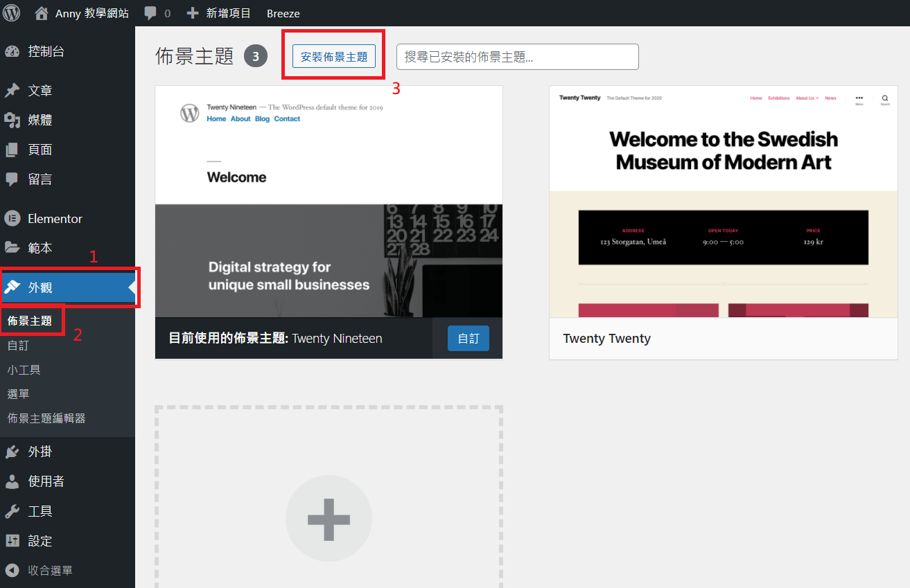Click the 媒體 media icon in sidebar
This screenshot has height=588, width=910.
[12, 121]
